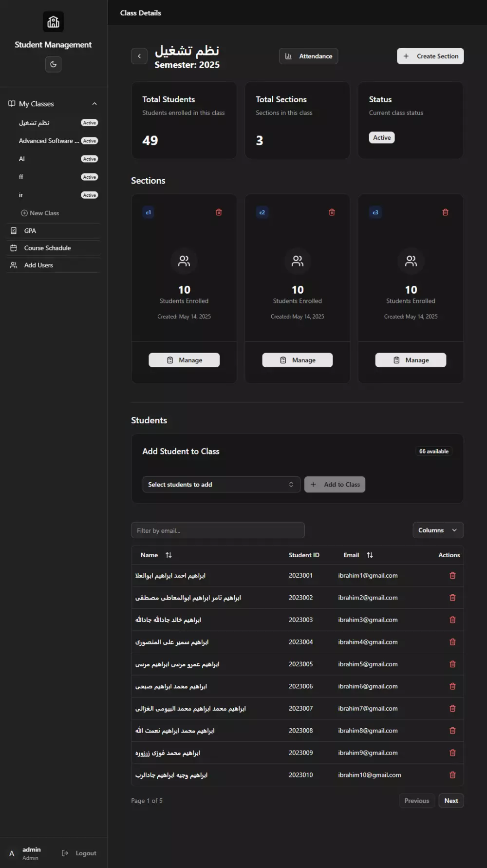Click the admin avatar letter A
The image size is (487, 868).
coord(12,853)
